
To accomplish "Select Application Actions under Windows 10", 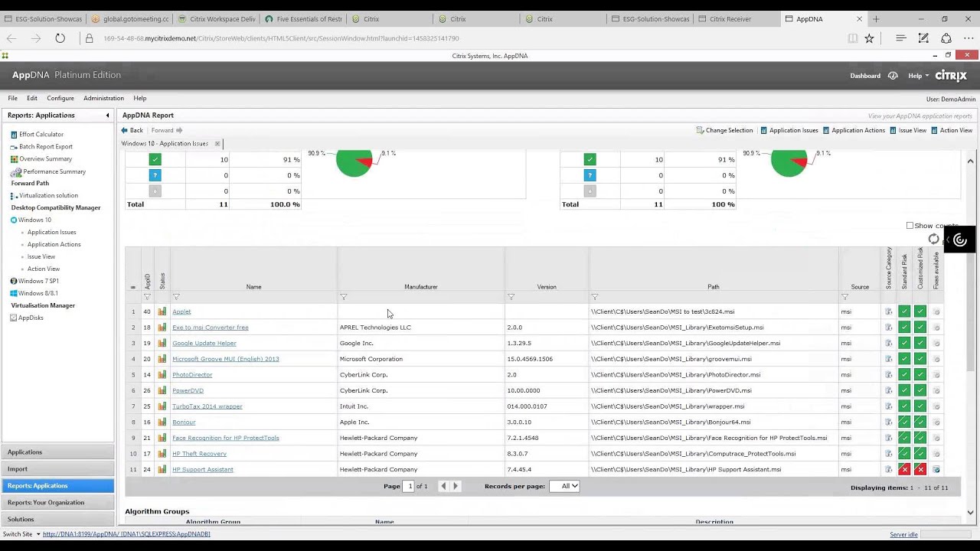I will pos(54,244).
